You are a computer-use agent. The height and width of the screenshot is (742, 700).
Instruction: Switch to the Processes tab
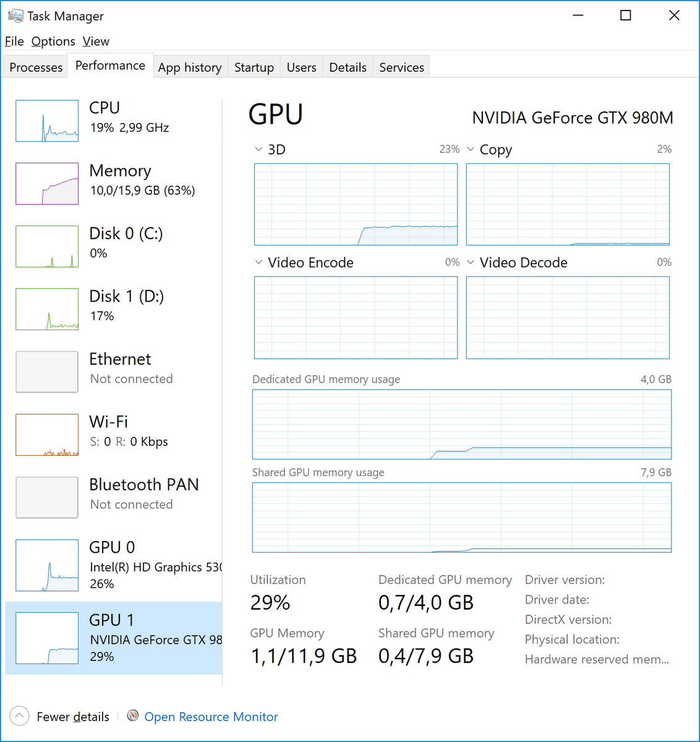(x=36, y=67)
